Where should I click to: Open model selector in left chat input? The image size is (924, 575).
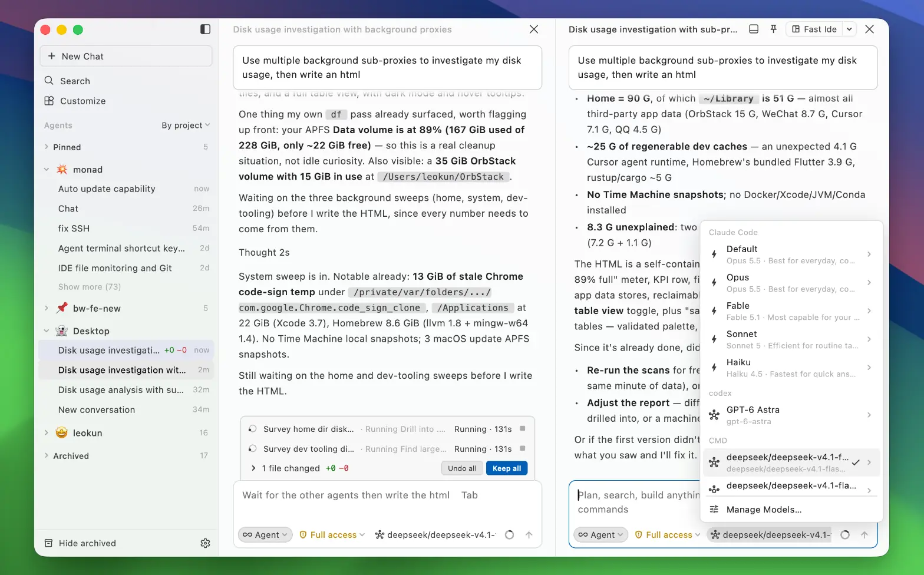tap(435, 535)
